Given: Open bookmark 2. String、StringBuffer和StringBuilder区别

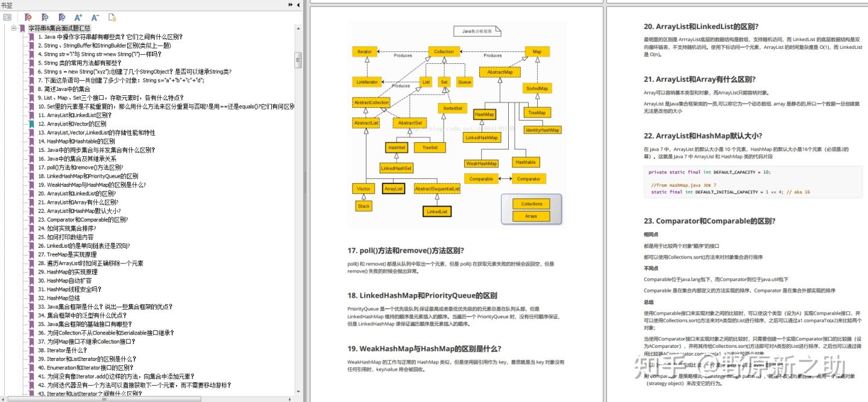Looking at the screenshot, I should (x=104, y=45).
